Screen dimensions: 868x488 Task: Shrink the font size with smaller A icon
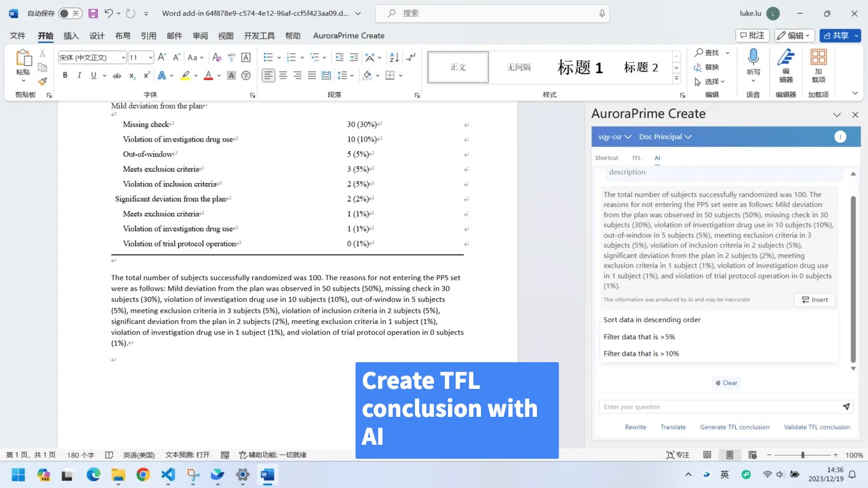point(177,57)
